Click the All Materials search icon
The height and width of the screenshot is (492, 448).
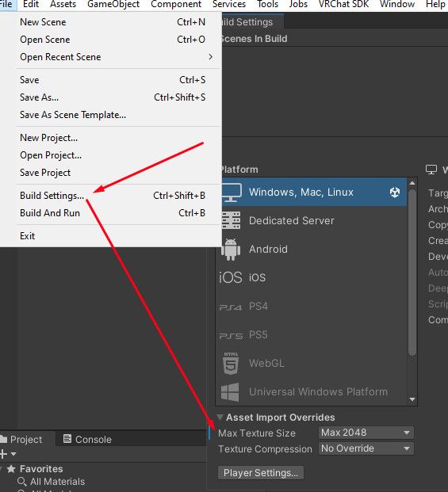click(x=21, y=482)
